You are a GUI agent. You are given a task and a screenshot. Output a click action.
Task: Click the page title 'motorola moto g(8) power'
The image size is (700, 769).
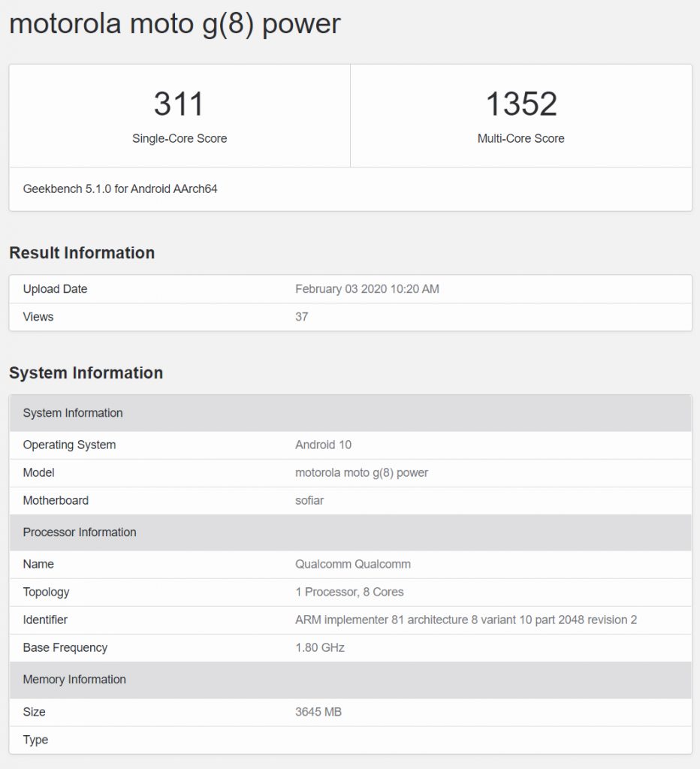(x=174, y=24)
